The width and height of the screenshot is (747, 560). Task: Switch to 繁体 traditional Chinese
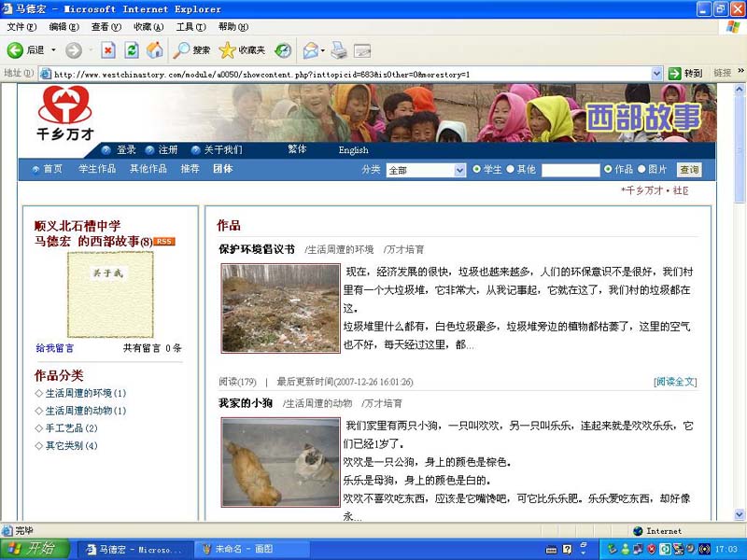(x=297, y=149)
